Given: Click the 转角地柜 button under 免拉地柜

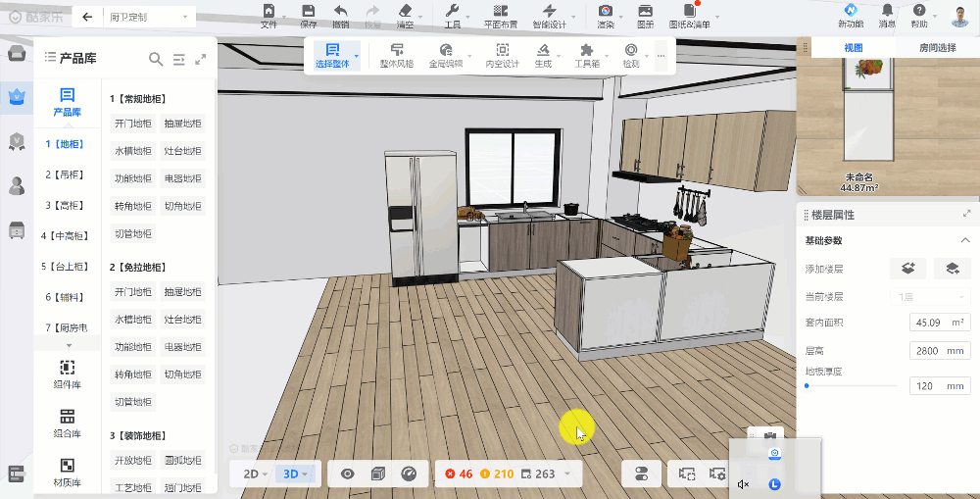Looking at the screenshot, I should click(x=132, y=374).
